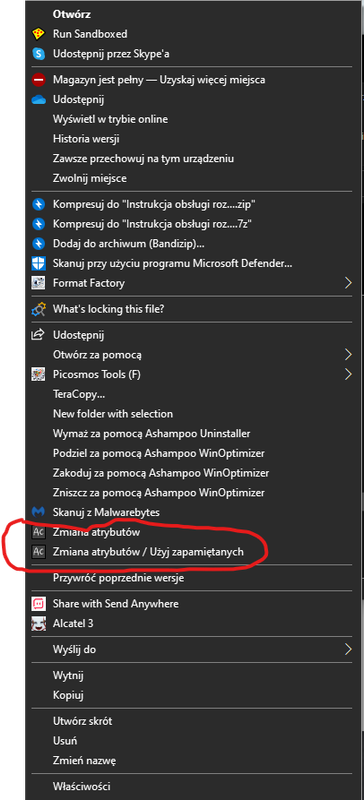Screen dimensions: 364x800
Task: Click the red storage full warning icon
Action: tap(39, 80)
